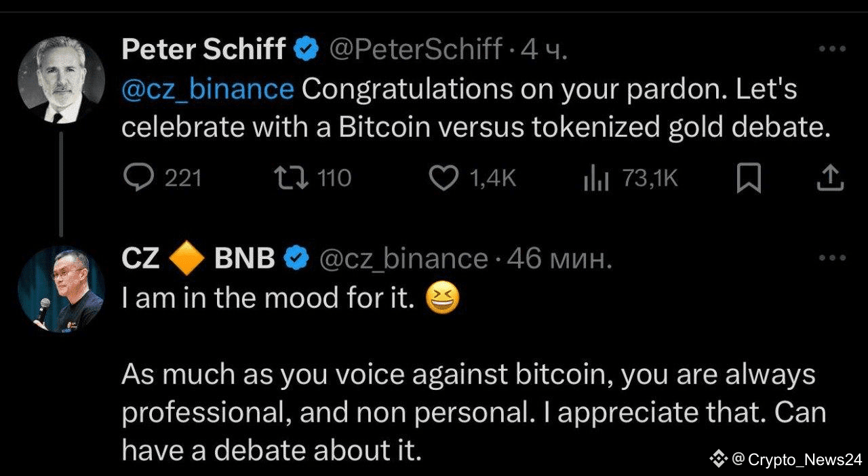Open more options on CZ's reply

tap(832, 258)
